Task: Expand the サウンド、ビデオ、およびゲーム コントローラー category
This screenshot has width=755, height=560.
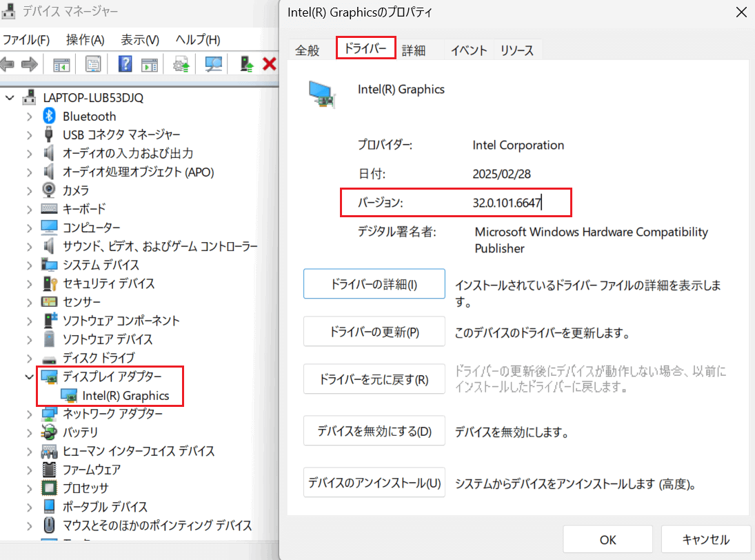Action: tap(30, 246)
